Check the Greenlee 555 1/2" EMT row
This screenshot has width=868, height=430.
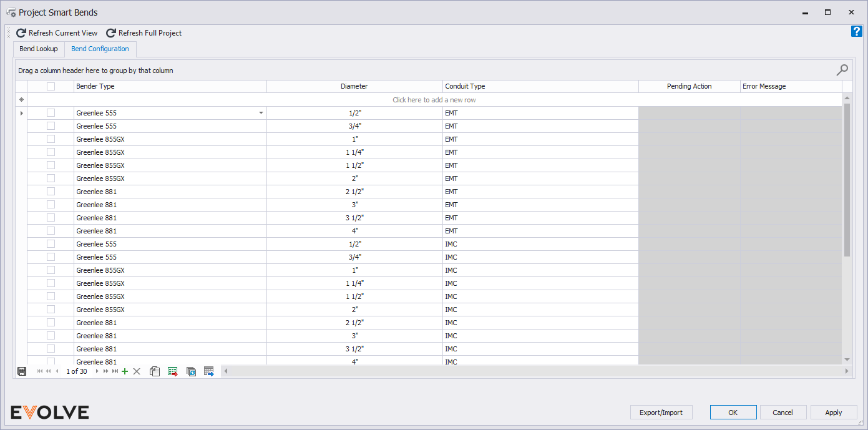coord(51,113)
